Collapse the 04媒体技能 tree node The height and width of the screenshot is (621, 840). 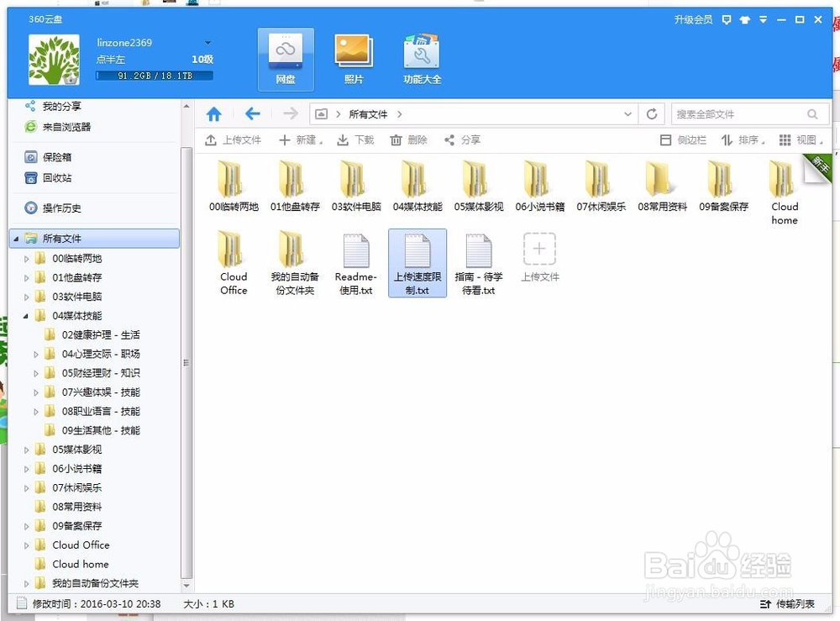click(x=26, y=316)
